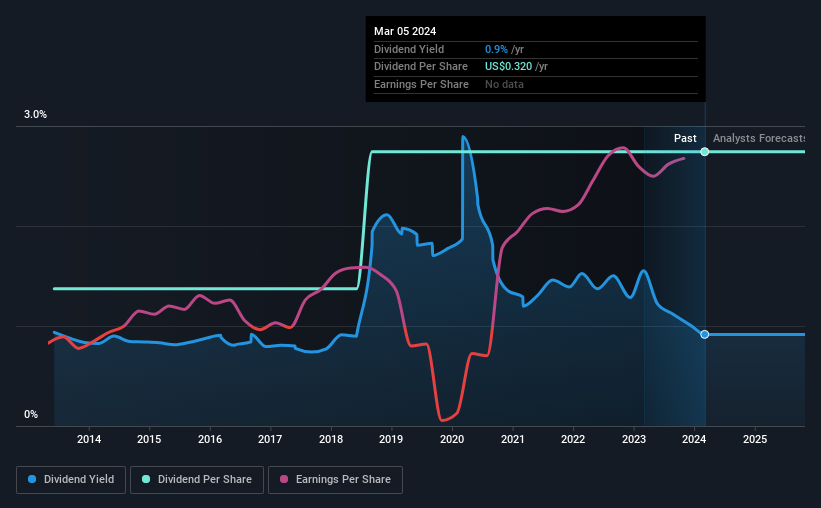Click the 3.0% y-axis label

pos(35,114)
